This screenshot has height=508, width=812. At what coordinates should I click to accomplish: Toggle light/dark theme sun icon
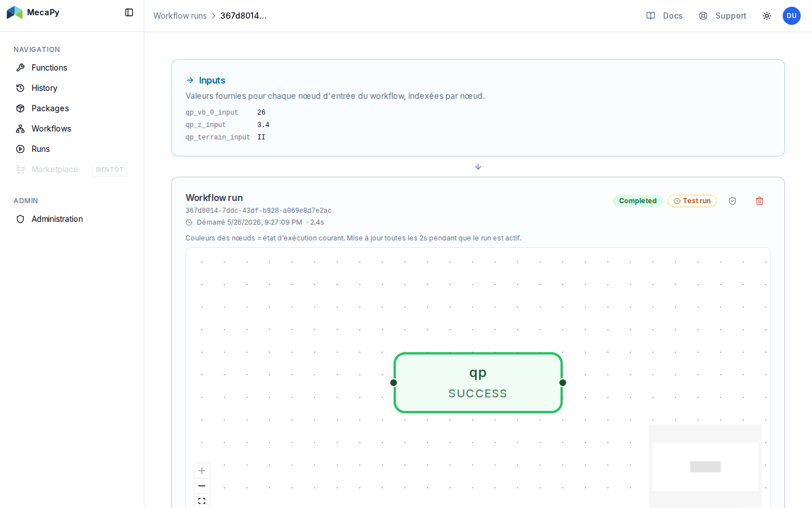(x=767, y=16)
